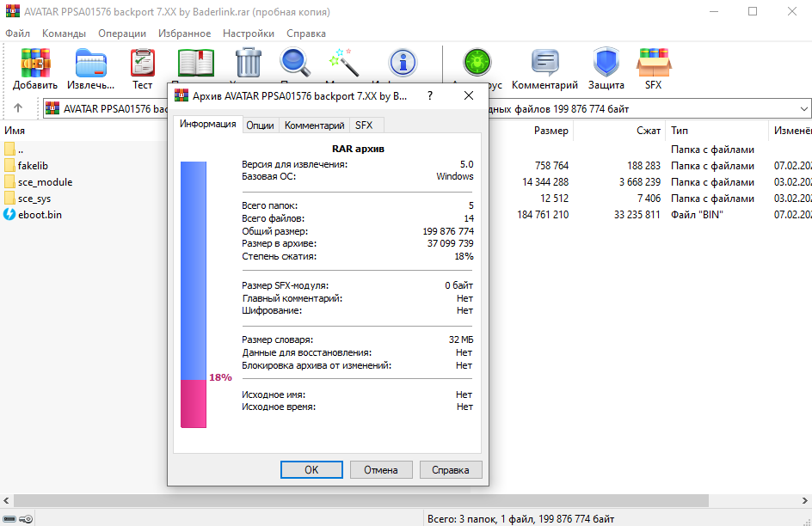The height and width of the screenshot is (526, 812).
Task: Switch to the Опции tab
Action: coord(260,125)
